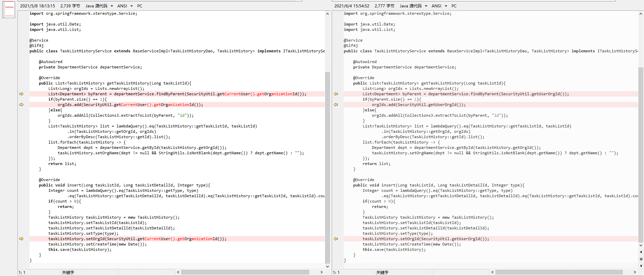644x276 pixels.
Task: Click the right pane horizontal scrollbar thumb
Action: (559, 272)
